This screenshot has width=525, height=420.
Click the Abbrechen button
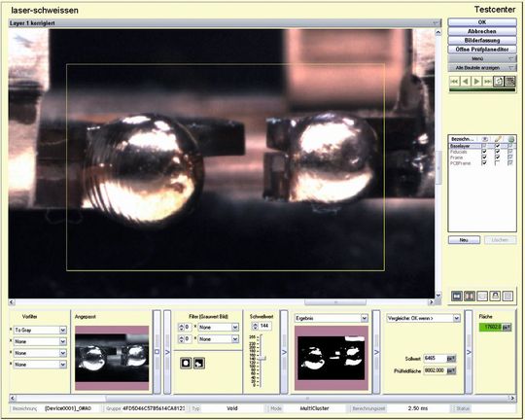482,31
